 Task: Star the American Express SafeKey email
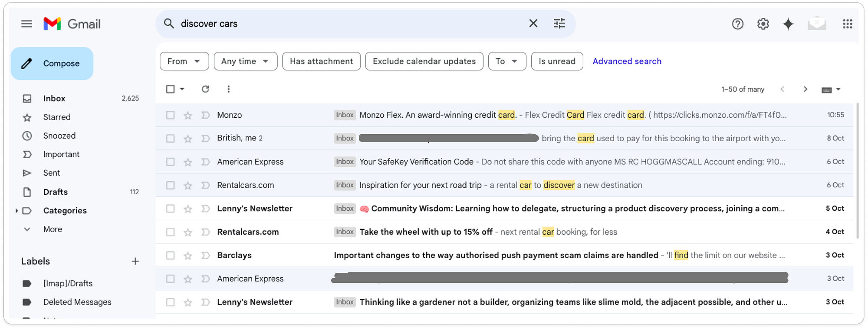(187, 162)
